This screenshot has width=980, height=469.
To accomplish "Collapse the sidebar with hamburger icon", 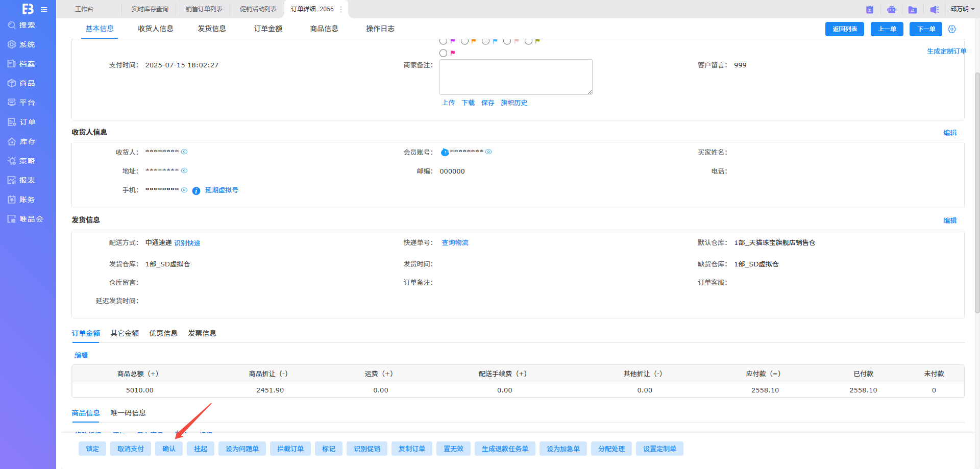I will [44, 10].
